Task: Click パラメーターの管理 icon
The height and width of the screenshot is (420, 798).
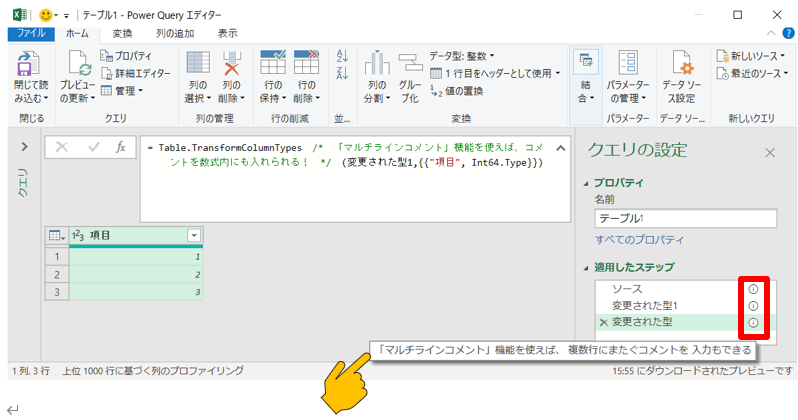Action: (x=628, y=63)
